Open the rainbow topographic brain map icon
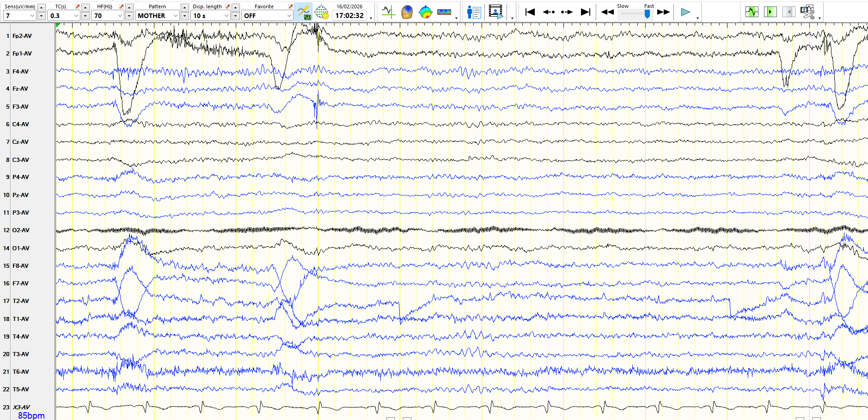868x420 pixels. 425,12
